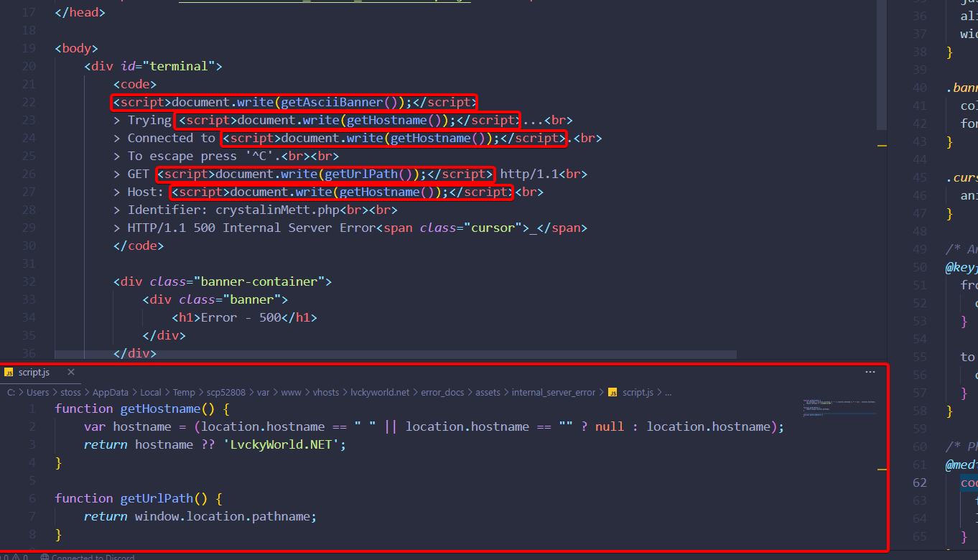Select the script.js tab
Screen dimensions: 978x560
34,372
